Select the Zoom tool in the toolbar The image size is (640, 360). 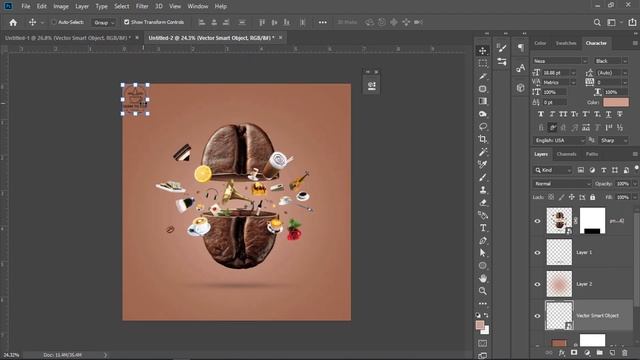tap(482, 291)
